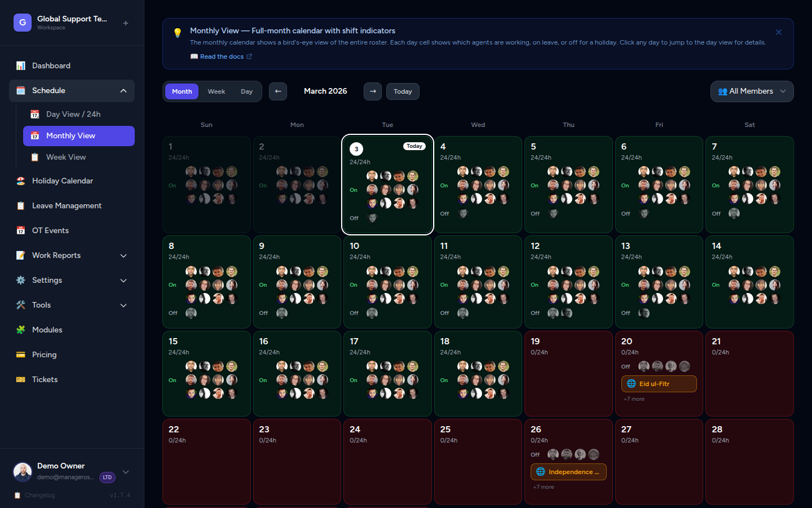Viewport: 812px width, 508px height.
Task: Open the All Members filter dropdown
Action: click(752, 91)
